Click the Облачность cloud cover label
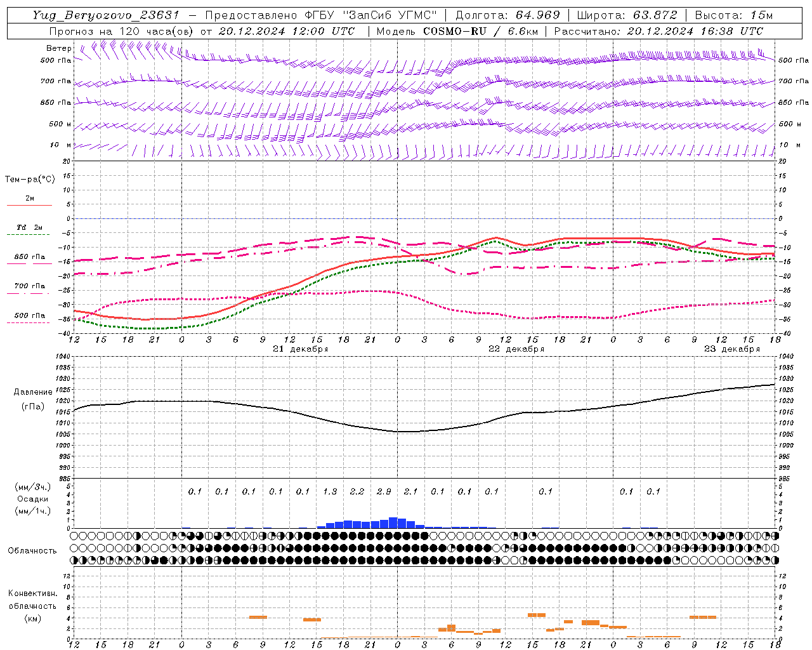This screenshot has height=650, width=812. [32, 551]
